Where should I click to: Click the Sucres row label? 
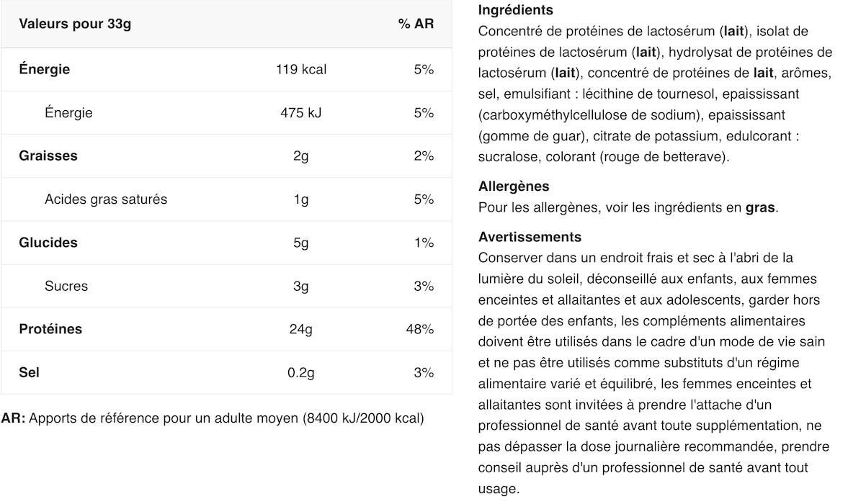(x=66, y=287)
